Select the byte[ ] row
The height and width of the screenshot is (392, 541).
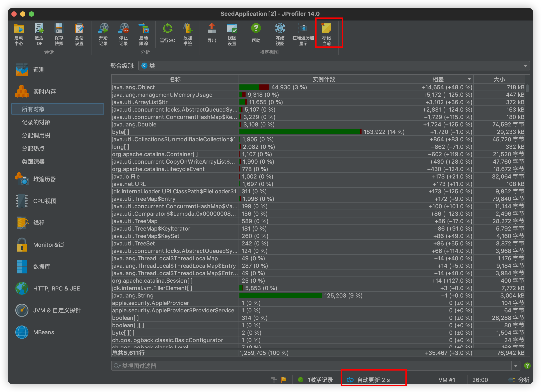[318, 132]
